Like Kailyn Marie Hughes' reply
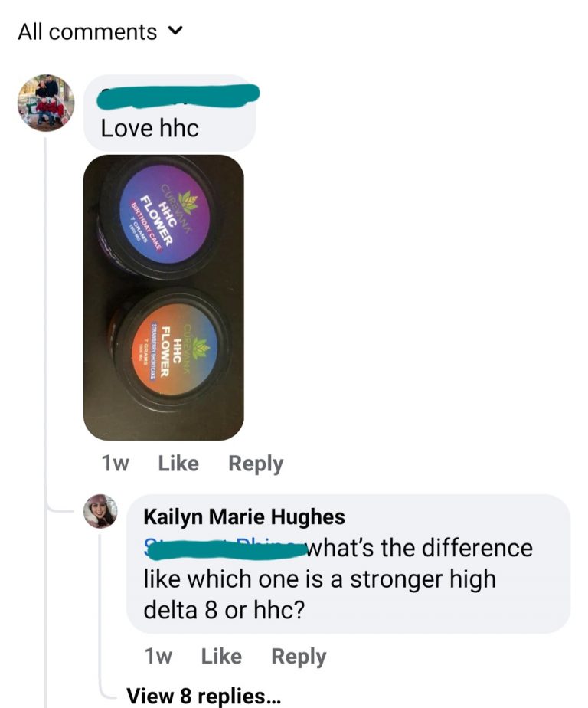The image size is (588, 708). (x=221, y=656)
